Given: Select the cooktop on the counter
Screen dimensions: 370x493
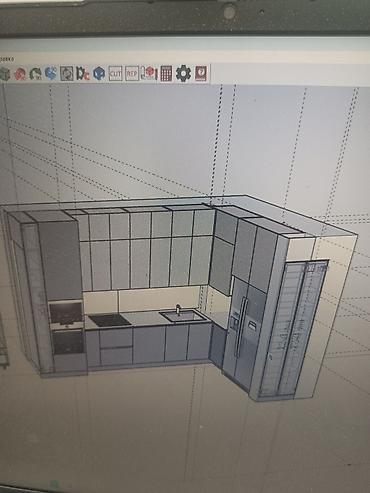Looking at the screenshot, I should click(110, 320).
